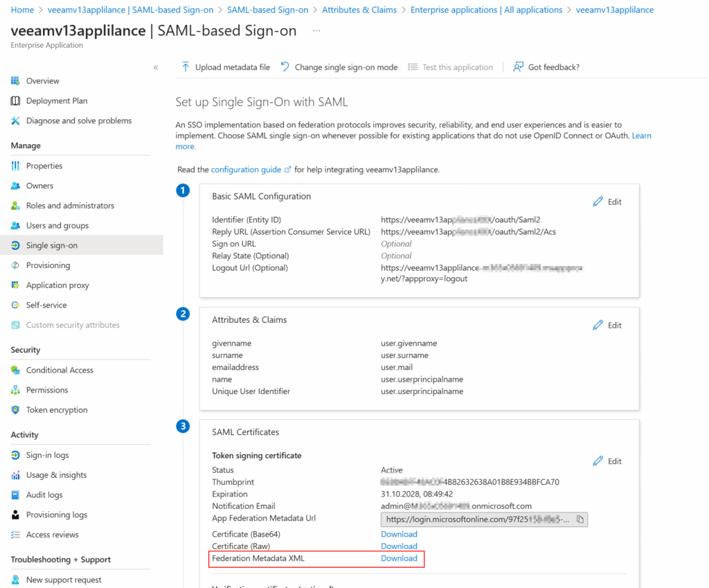Click the Overview icon in sidebar
Screen dimensions: 709x588
point(15,81)
